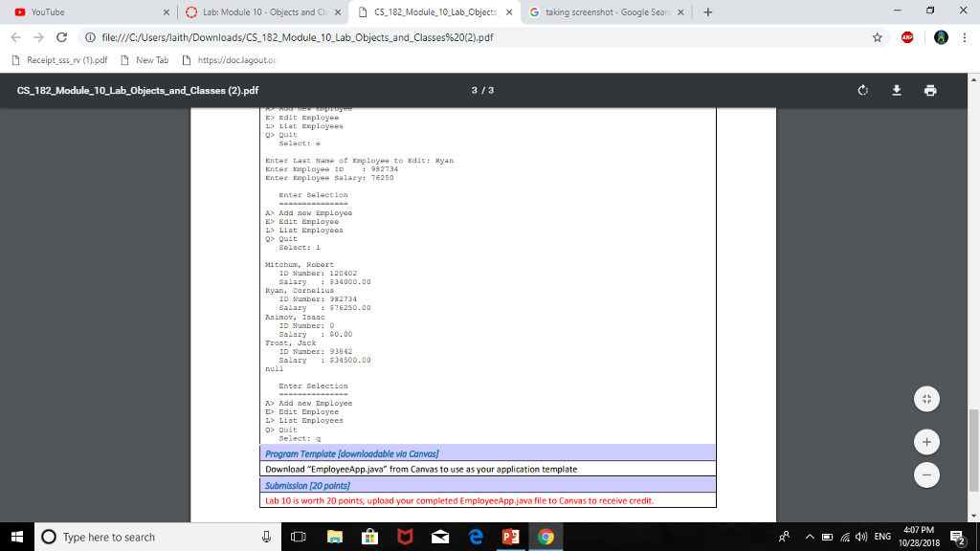Rotate the PDF page

pos(862,89)
